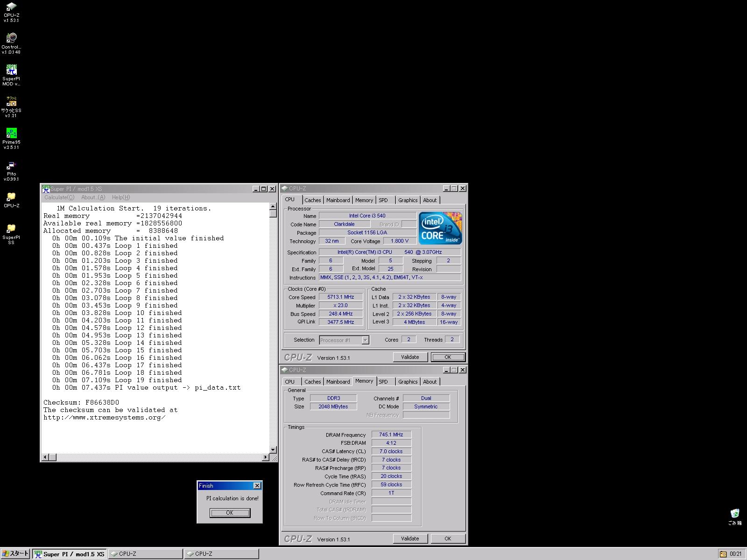Viewport: 747px width, 560px height.
Task: Launch the SuperPI MOD desktop shortcut
Action: pyautogui.click(x=11, y=75)
